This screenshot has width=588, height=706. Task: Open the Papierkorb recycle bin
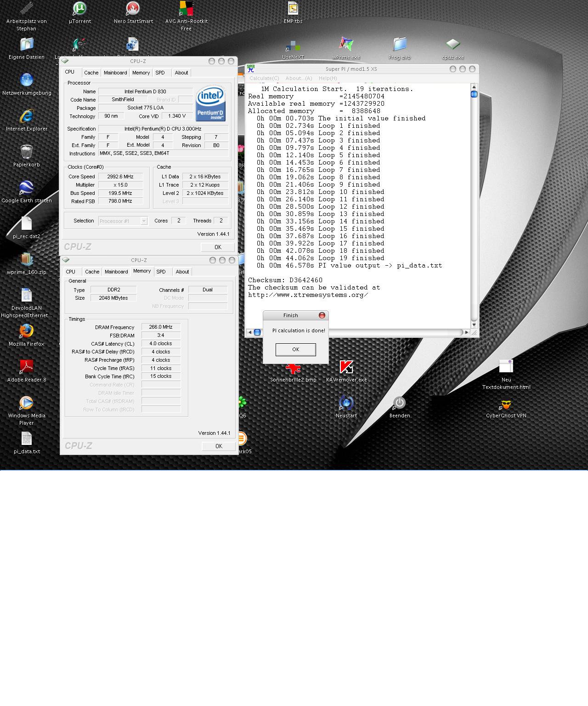click(26, 156)
